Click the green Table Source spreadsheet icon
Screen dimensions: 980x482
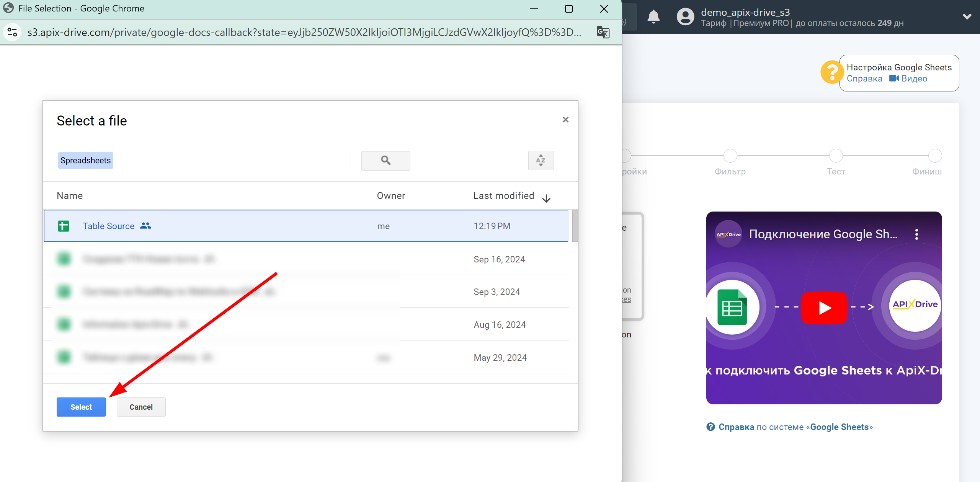tap(63, 226)
